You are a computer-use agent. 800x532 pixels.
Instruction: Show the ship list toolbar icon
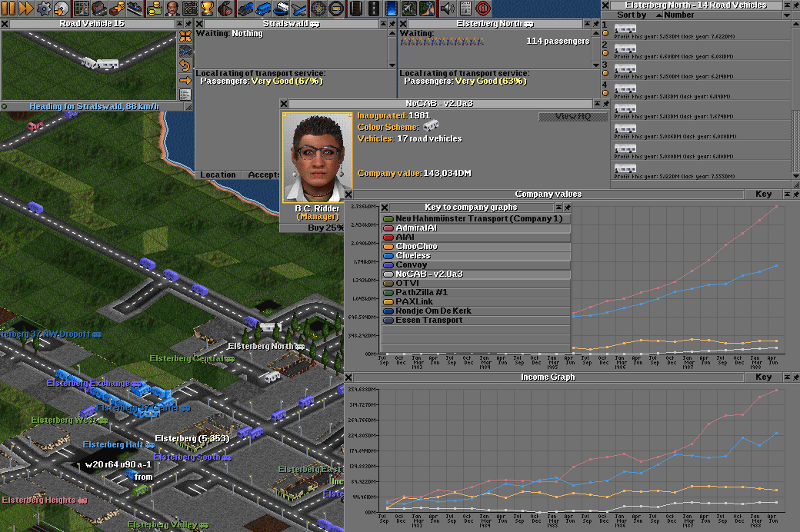coord(281,8)
